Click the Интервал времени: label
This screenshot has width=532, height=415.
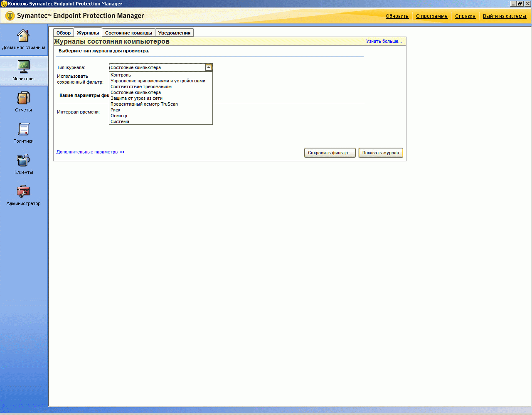coord(78,112)
